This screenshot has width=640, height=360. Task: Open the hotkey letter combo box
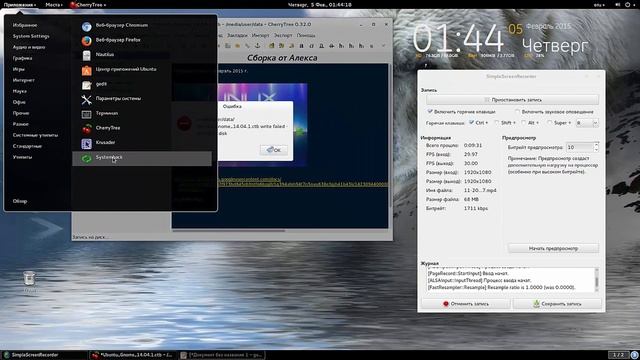587,123
